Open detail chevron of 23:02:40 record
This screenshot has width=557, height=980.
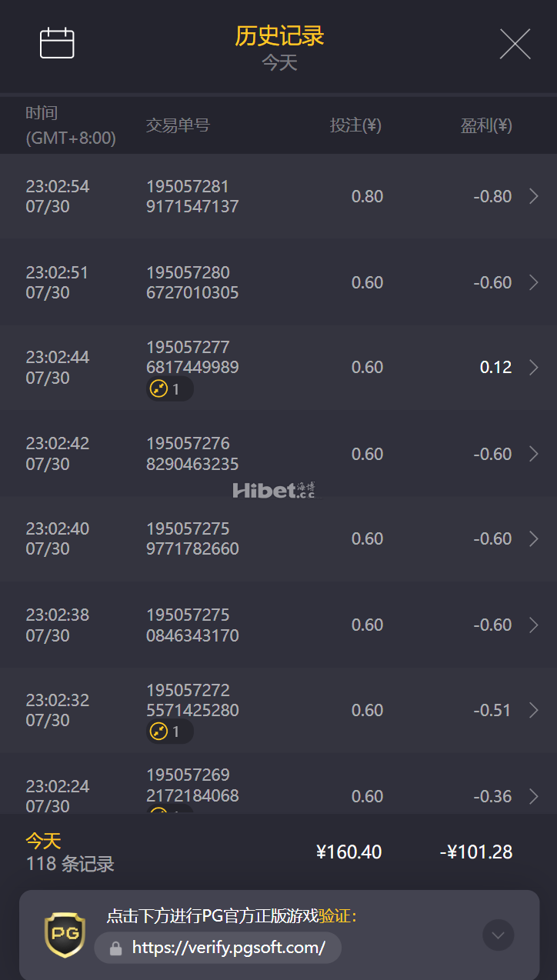534,538
